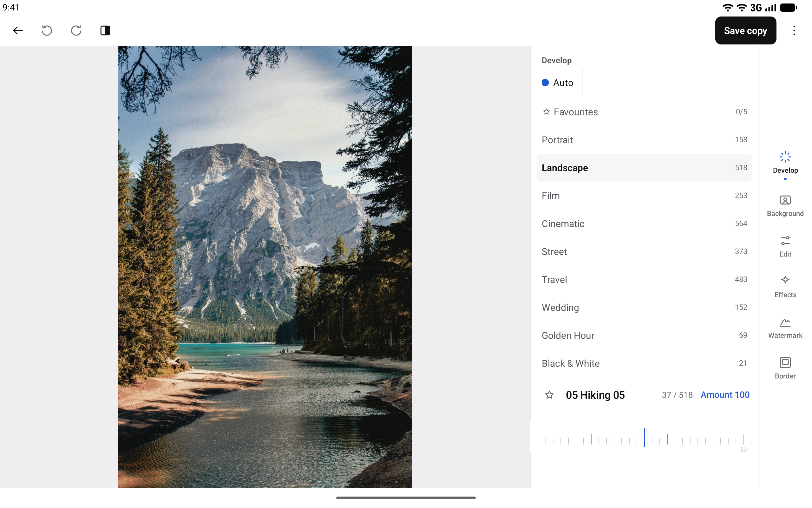
Task: Click the 9:41 clock
Action: (x=11, y=7)
